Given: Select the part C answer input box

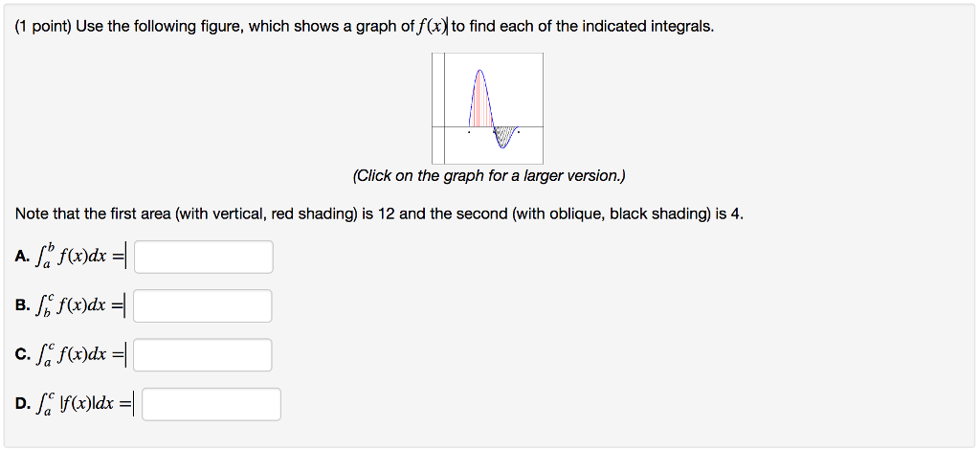Looking at the screenshot, I should (203, 355).
